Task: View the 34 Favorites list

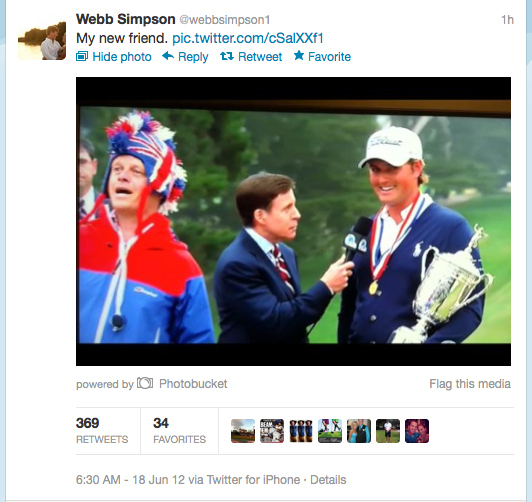Action: (179, 431)
